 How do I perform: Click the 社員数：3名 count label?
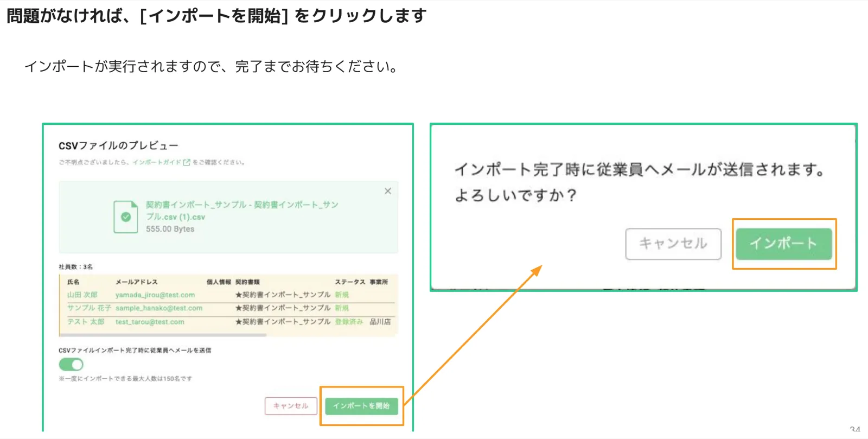tap(76, 266)
